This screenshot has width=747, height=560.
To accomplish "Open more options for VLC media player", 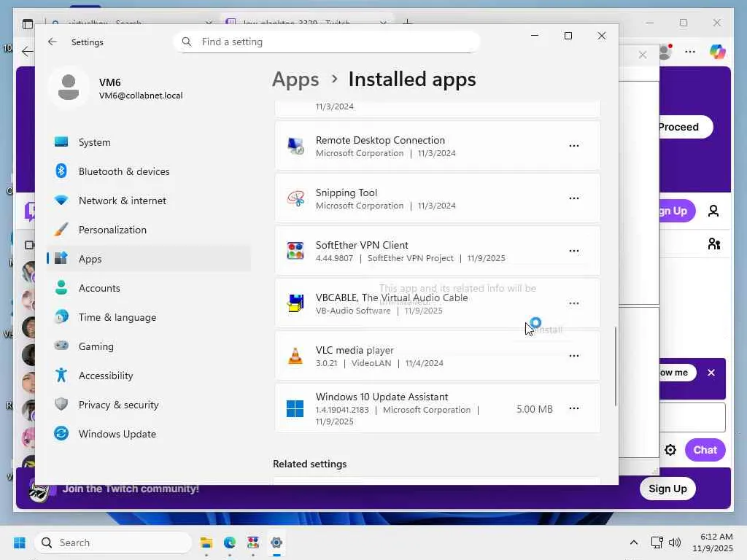I will tap(573, 356).
